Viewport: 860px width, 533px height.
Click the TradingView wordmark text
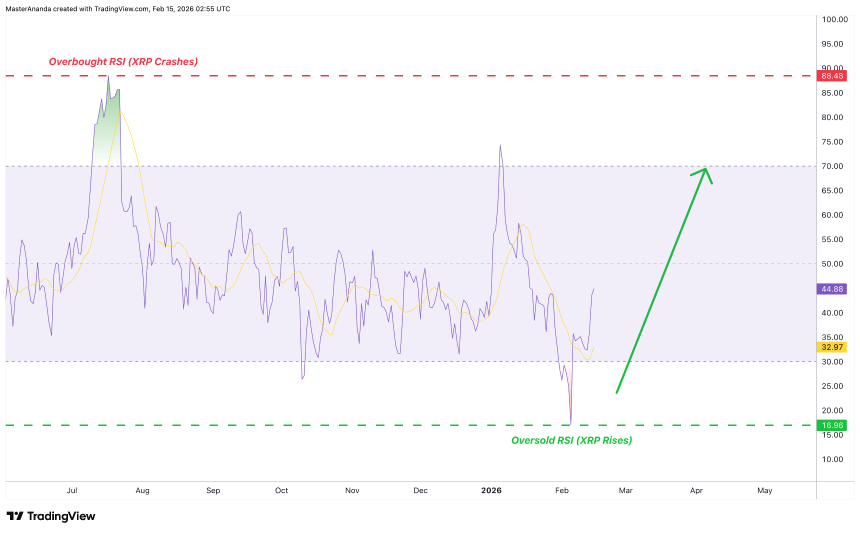coord(61,516)
